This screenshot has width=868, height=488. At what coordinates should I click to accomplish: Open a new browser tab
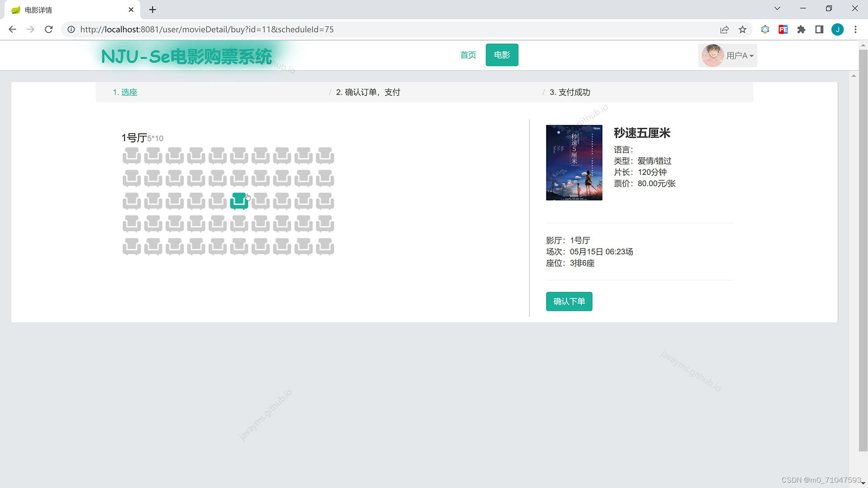tap(152, 9)
